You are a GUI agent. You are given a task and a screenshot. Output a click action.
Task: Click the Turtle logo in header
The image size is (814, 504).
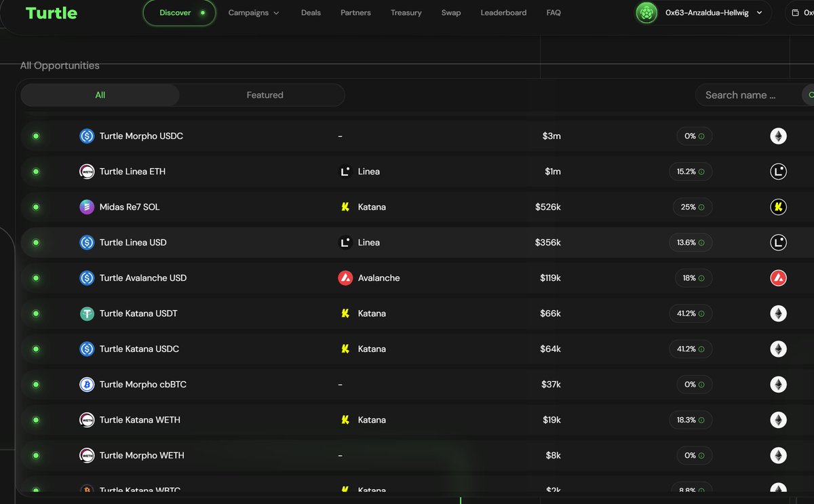click(x=52, y=13)
